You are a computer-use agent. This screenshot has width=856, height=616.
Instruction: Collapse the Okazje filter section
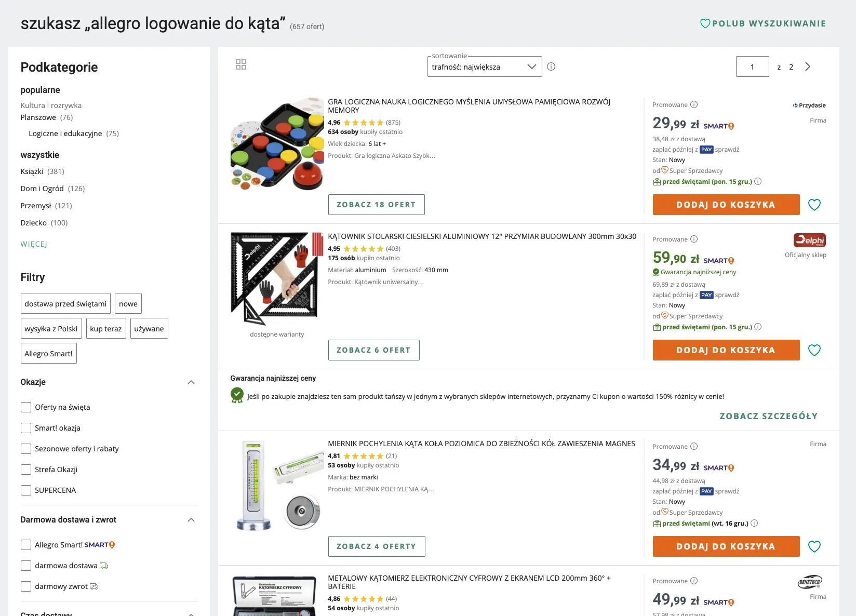click(191, 382)
